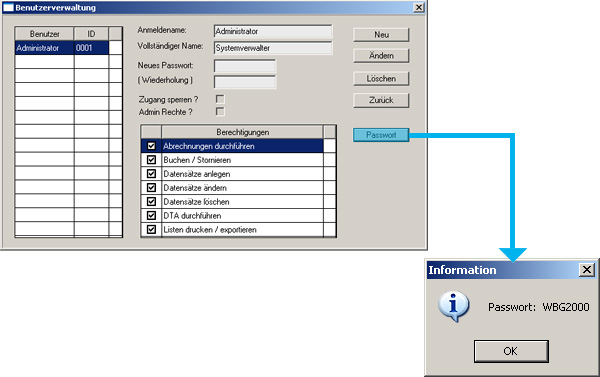Focus the Neues Passwort field
Image resolution: width=600 pixels, height=377 pixels.
(x=245, y=66)
